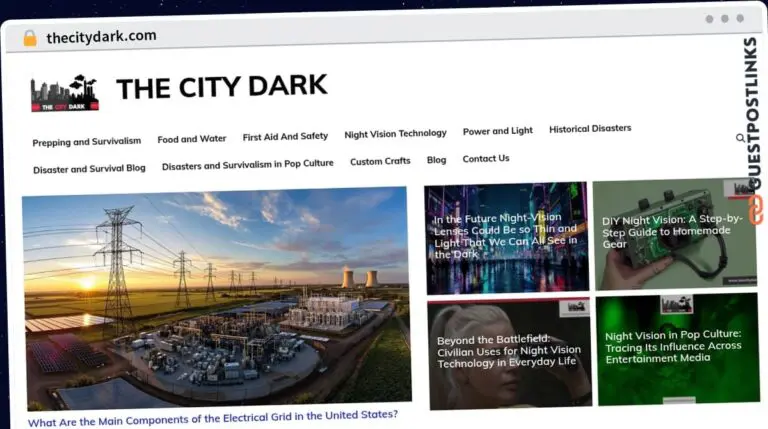Click the Contact Us link
768x429 pixels.
point(486,158)
